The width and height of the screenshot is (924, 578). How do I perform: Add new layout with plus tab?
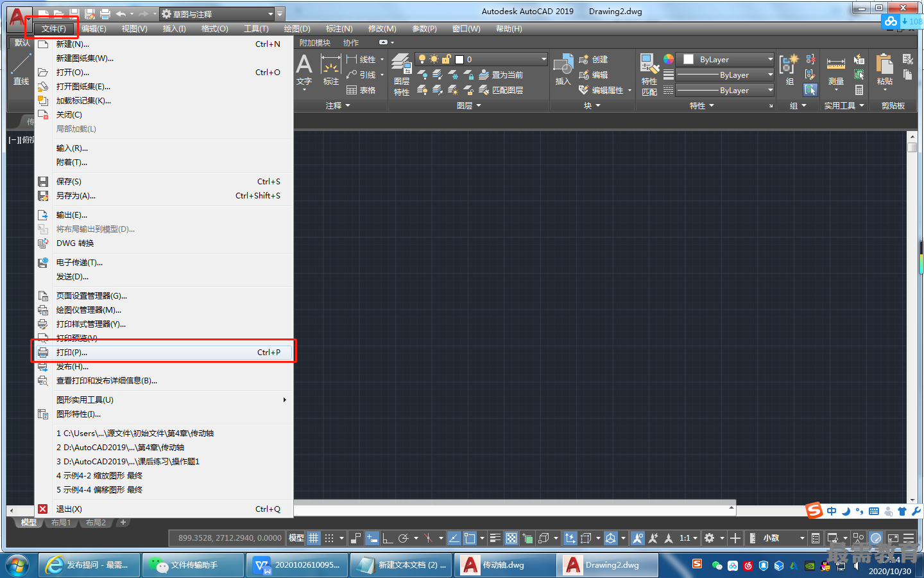(x=123, y=522)
